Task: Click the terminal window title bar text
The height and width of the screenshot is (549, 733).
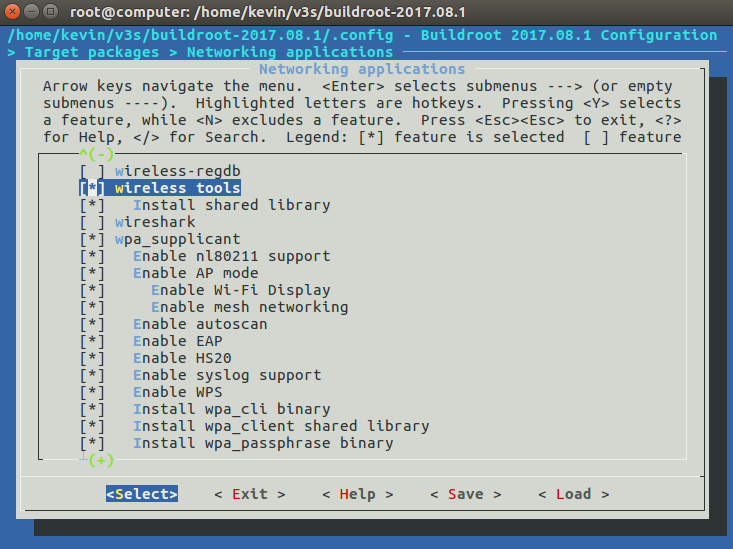Action: coord(268,12)
